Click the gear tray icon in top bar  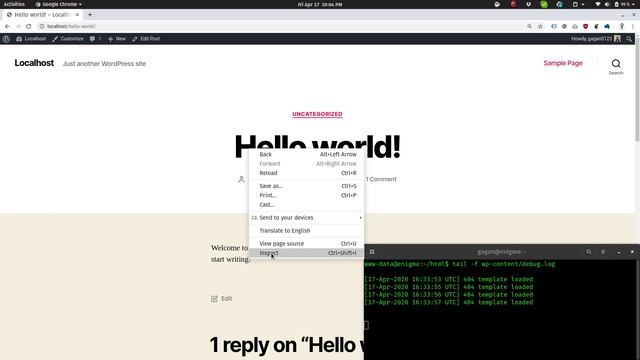pos(560,4)
